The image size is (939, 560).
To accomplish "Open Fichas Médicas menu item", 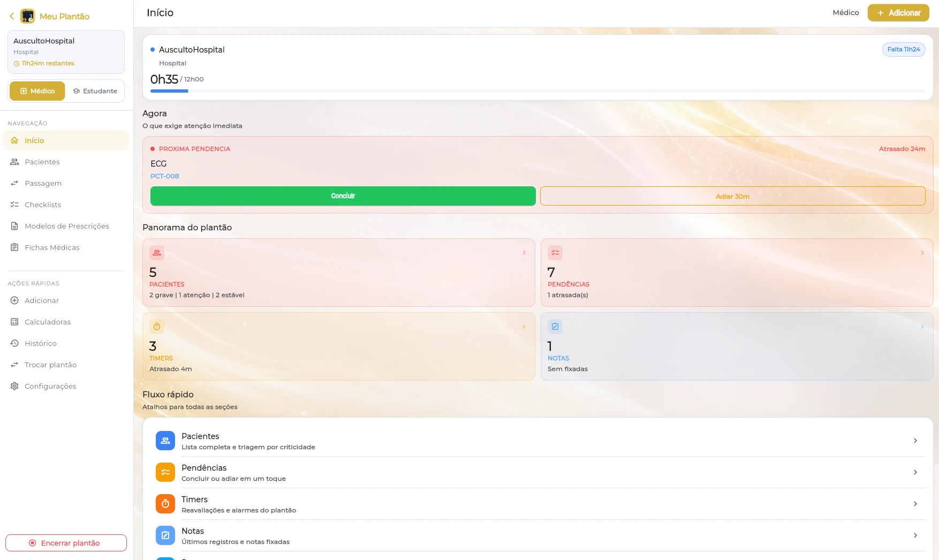I will [66, 247].
